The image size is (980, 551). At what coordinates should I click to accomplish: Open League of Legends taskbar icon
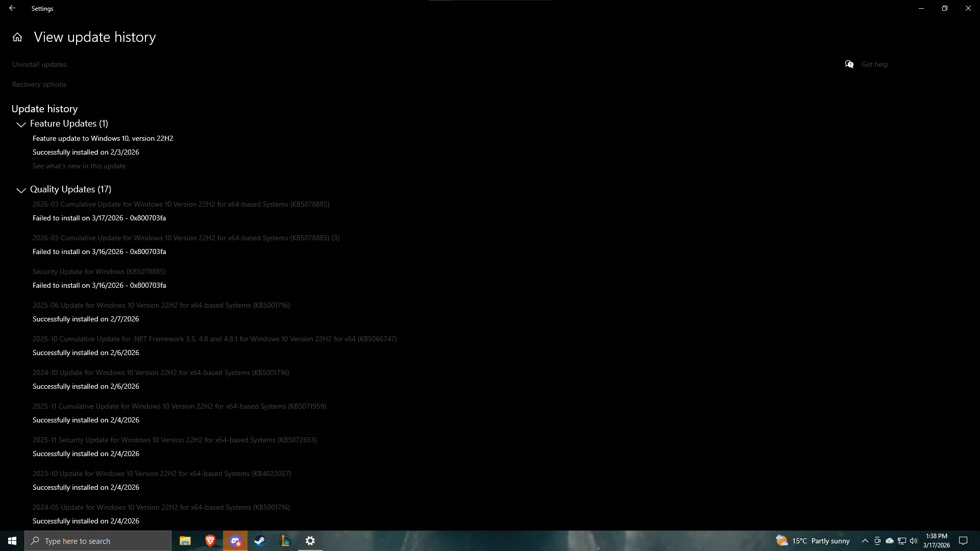(x=285, y=541)
